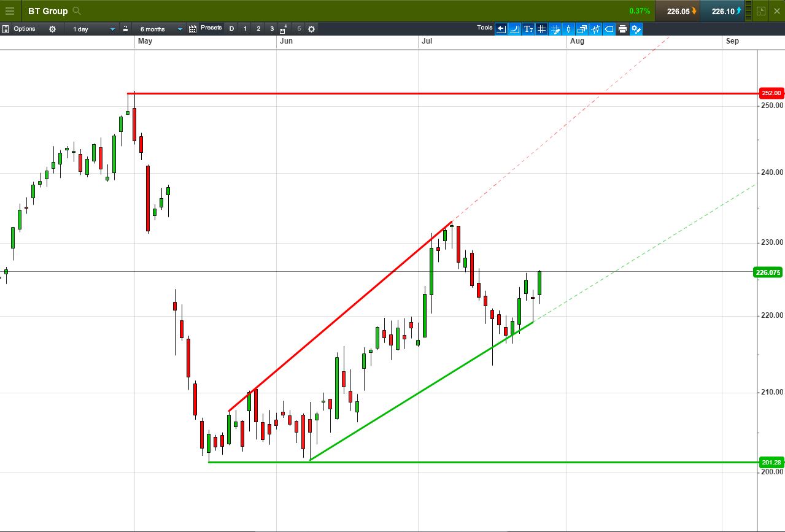Open chart settings gear next to Options
The height and width of the screenshot is (532, 785).
(52, 29)
